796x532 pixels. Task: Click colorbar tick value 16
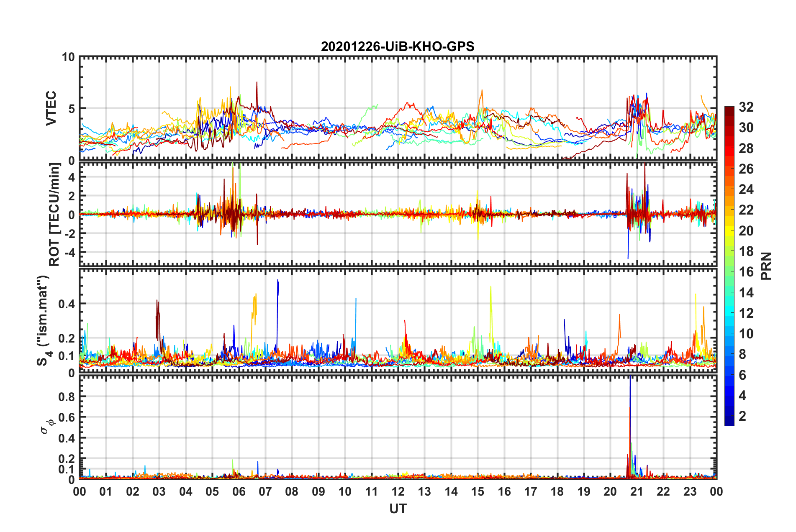[x=746, y=272]
